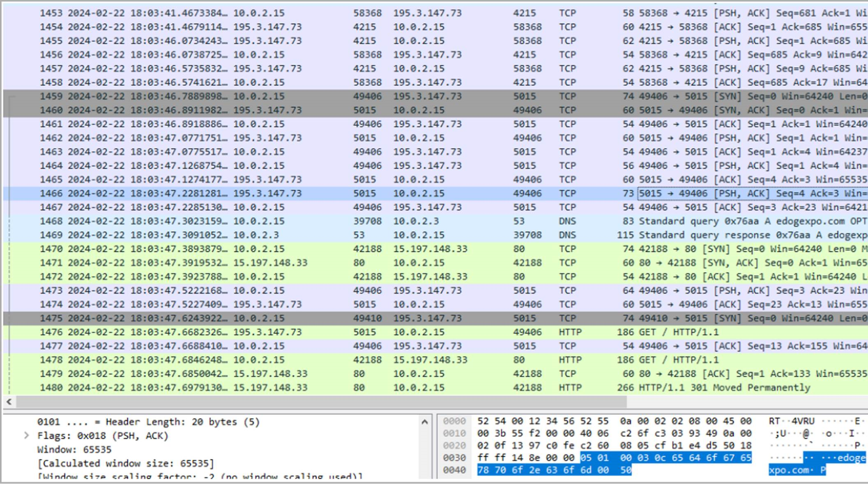Select packet 1458 row
Screen dimensions: 868x484
pos(435,83)
